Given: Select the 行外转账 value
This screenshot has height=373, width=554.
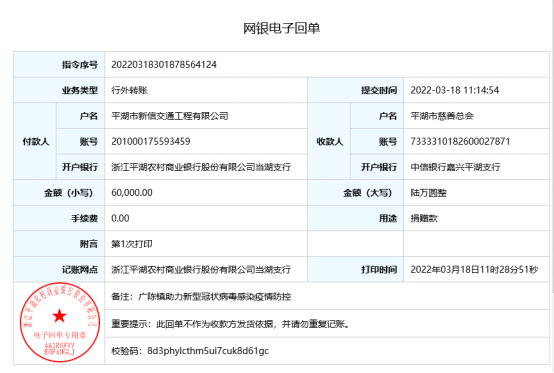Looking at the screenshot, I should [129, 90].
